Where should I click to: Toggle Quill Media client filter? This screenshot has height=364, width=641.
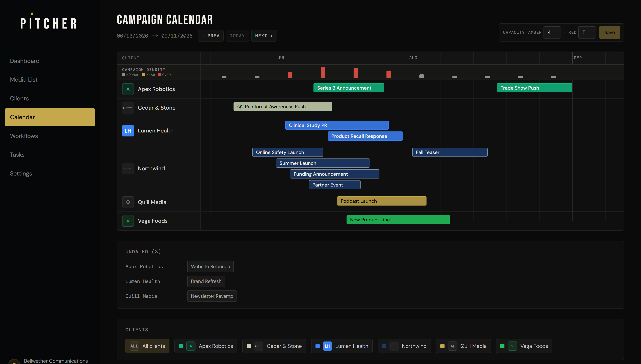click(x=463, y=346)
